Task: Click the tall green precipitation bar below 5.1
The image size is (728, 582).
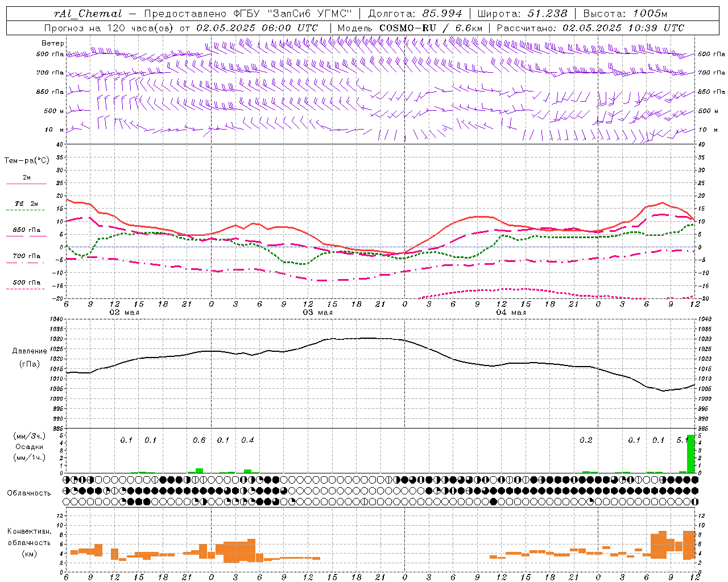Action: click(x=690, y=454)
